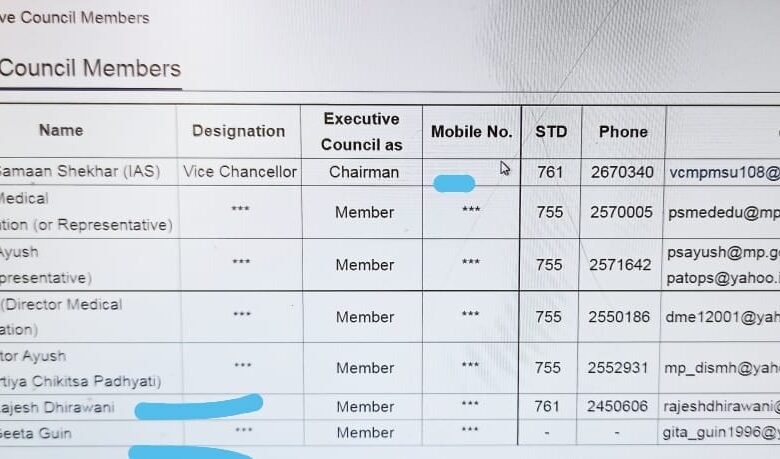780x459 pixels.
Task: Click the Designation column header
Action: tap(238, 131)
